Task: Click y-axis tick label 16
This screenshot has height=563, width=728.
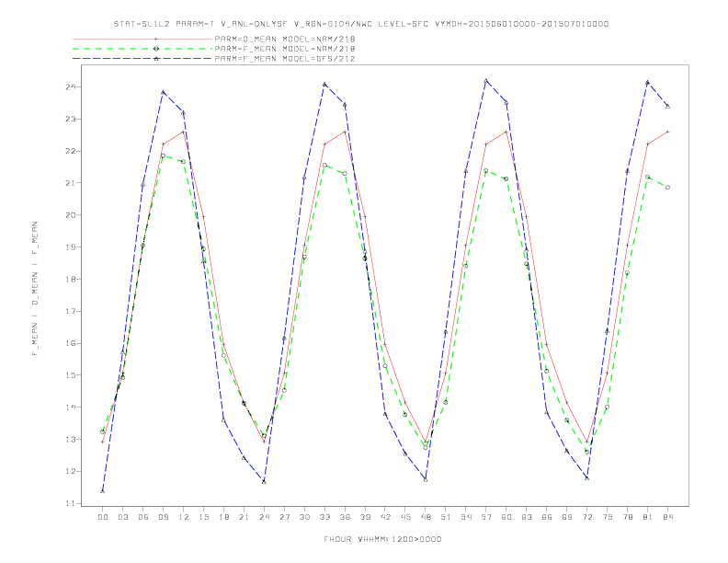Action: [x=71, y=343]
